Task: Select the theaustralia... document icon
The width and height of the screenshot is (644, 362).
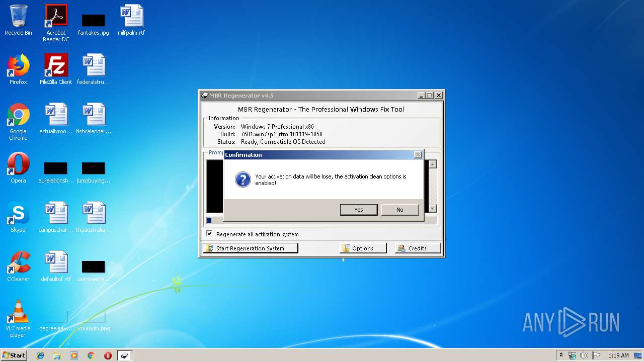Action: click(94, 217)
